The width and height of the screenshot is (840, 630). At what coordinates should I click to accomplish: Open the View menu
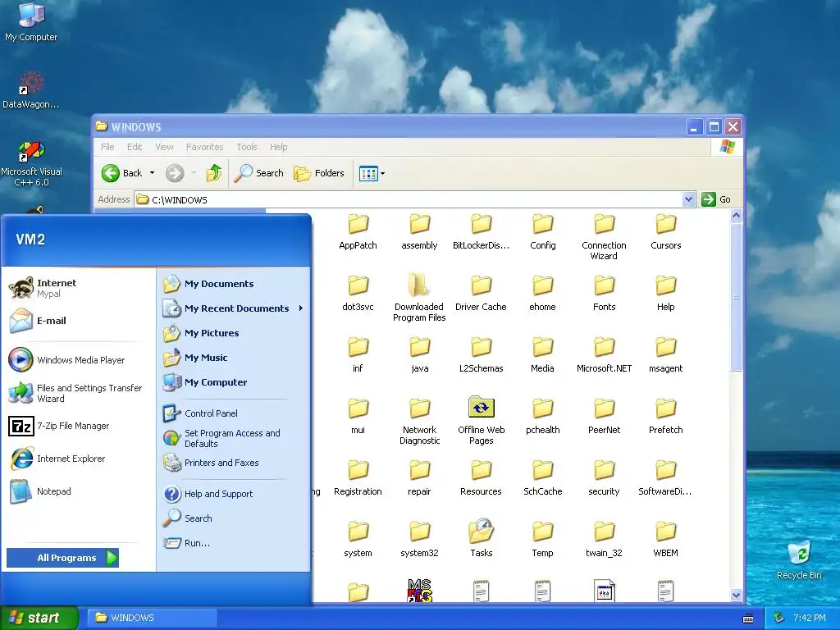point(164,147)
